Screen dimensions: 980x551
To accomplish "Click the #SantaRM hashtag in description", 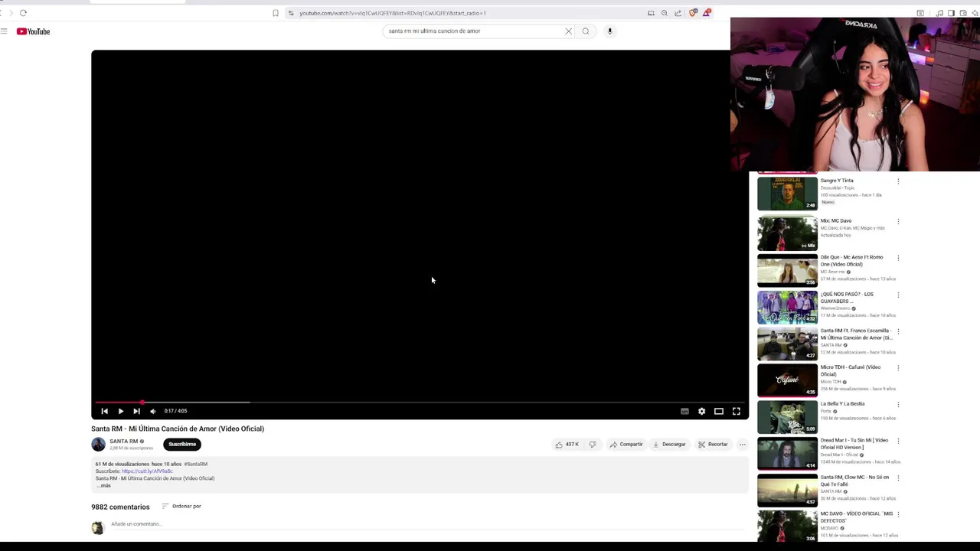I will click(x=195, y=464).
